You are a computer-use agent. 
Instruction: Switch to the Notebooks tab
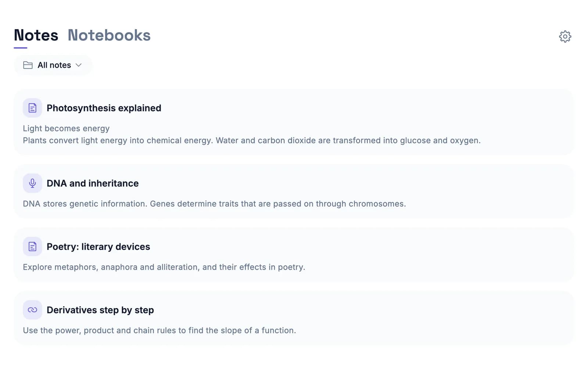click(109, 35)
